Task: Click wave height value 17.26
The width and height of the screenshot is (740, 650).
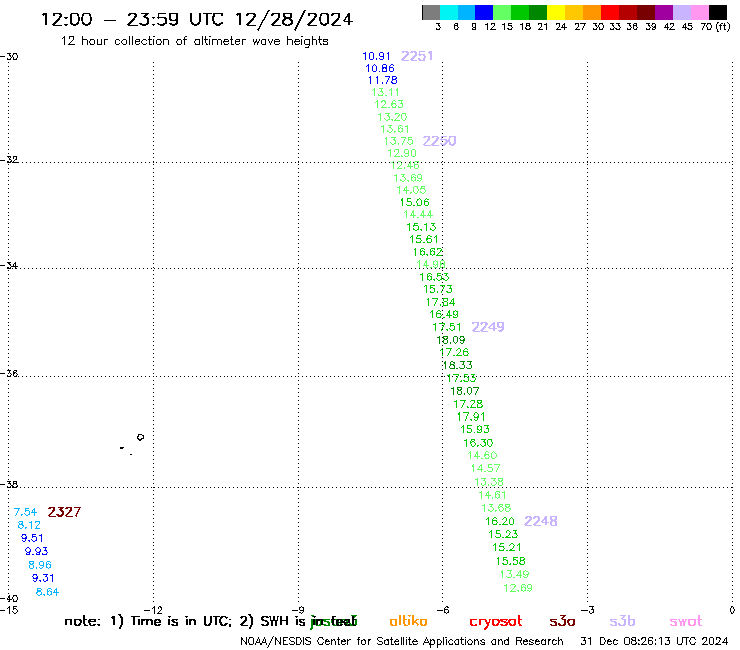Action: point(454,352)
